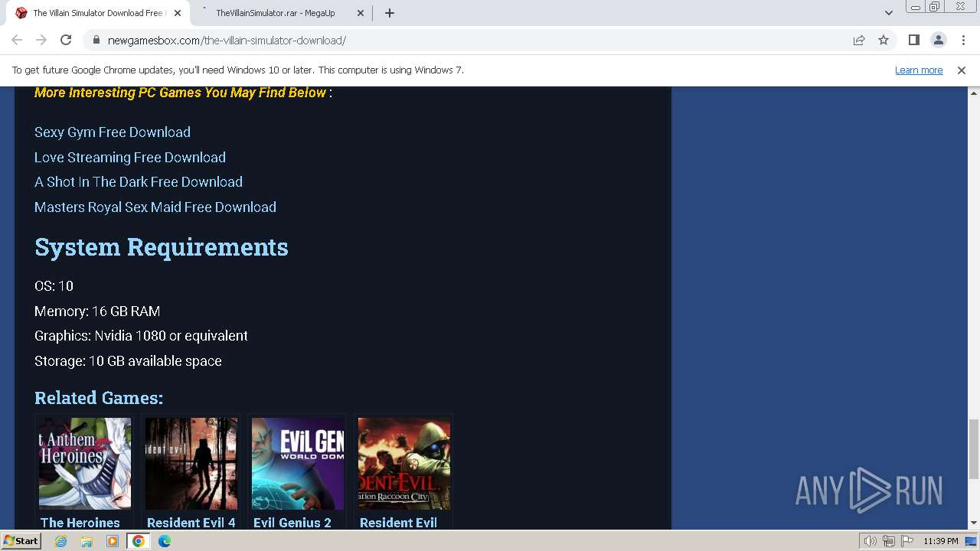Open Masters Royal Sex Maid link
Screen dimensions: 980x551
click(155, 207)
